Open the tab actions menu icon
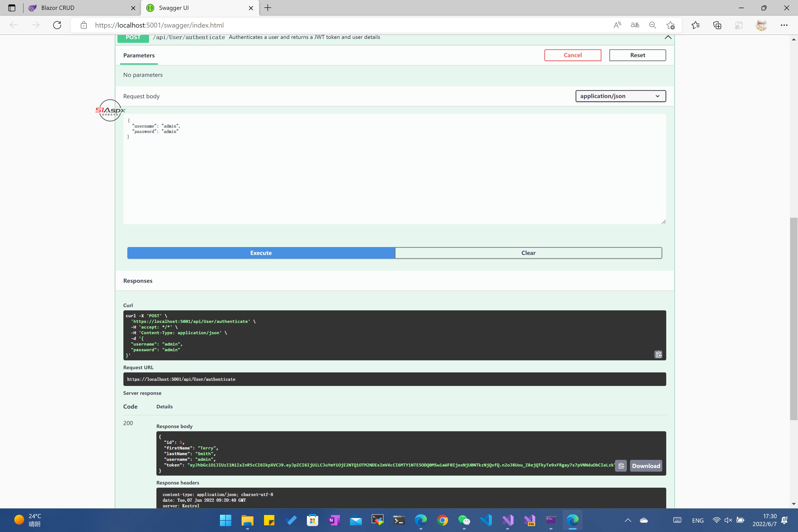798x532 pixels. [x=12, y=8]
